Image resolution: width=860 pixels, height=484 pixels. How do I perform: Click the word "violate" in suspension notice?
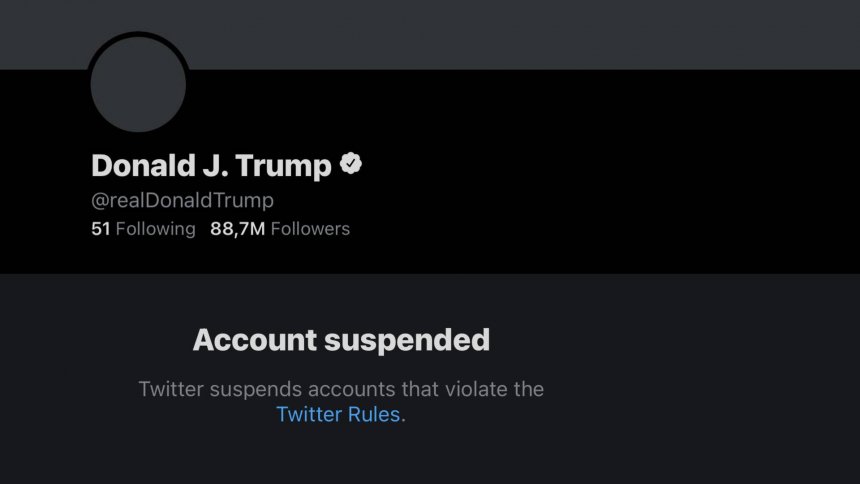click(476, 389)
